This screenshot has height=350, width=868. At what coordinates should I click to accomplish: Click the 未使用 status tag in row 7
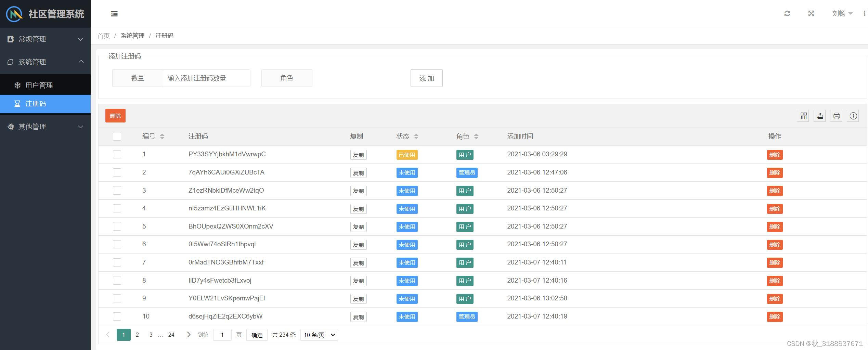coord(407,263)
